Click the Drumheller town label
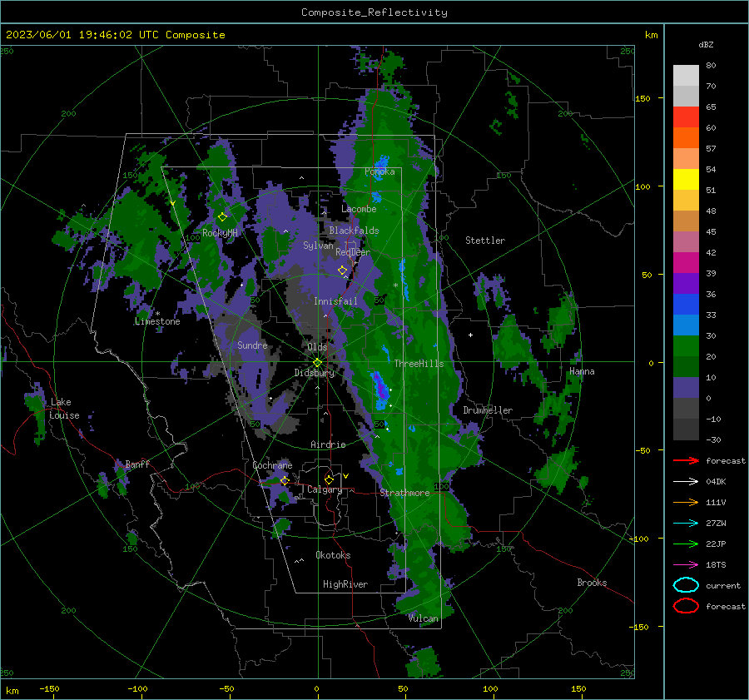749x700 pixels. (488, 410)
